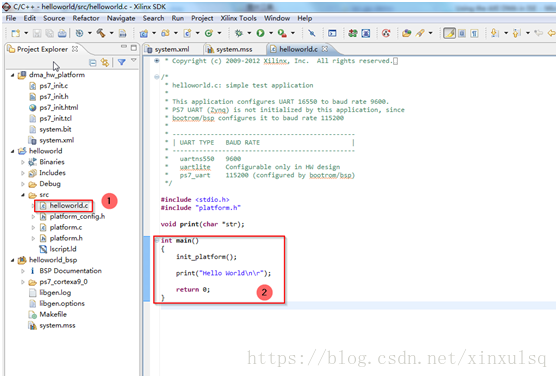Select Makefile under helloworld_bsp

tap(53, 315)
